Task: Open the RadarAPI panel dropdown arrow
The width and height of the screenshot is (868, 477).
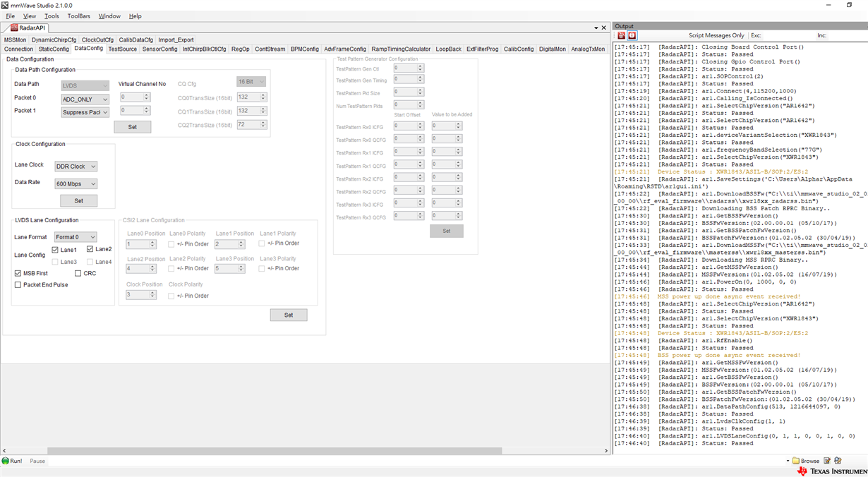Action: coord(596,28)
